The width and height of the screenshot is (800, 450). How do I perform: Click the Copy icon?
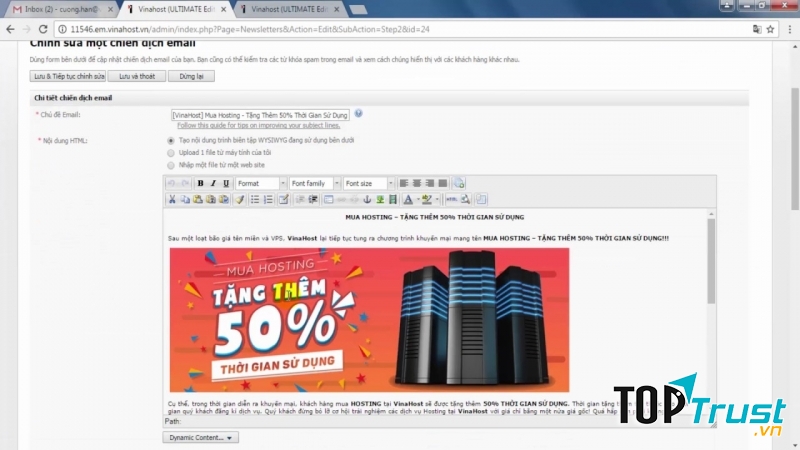[x=185, y=199]
